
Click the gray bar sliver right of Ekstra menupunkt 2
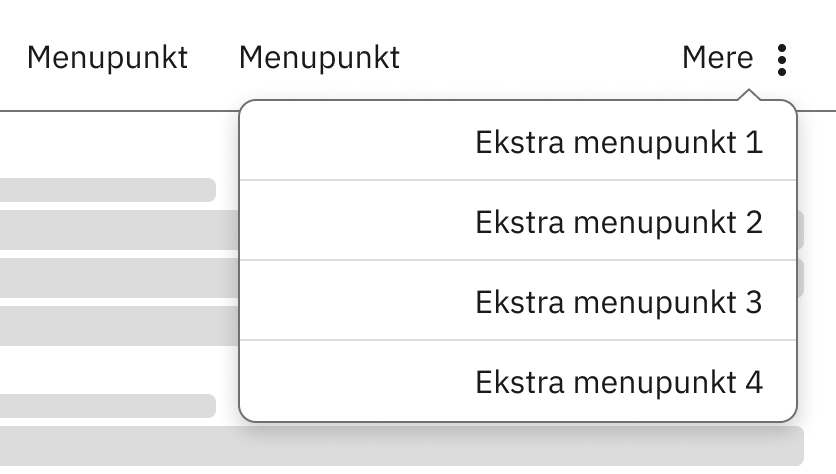pos(801,230)
